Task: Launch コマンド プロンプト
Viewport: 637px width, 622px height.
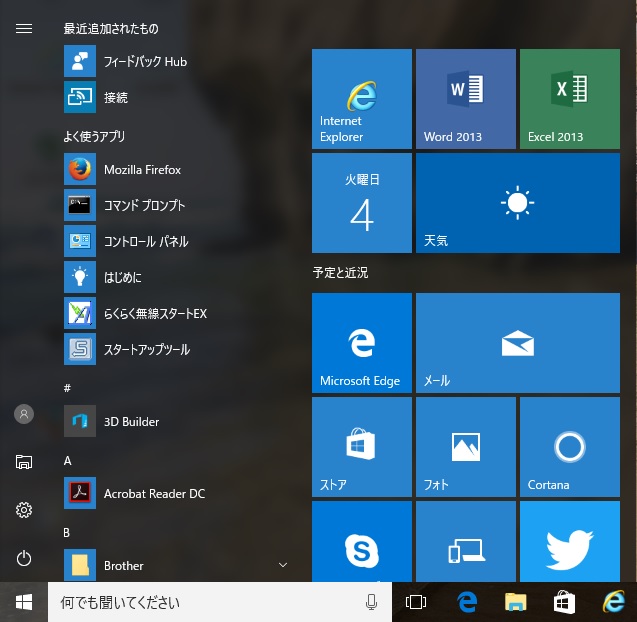Action: click(177, 205)
